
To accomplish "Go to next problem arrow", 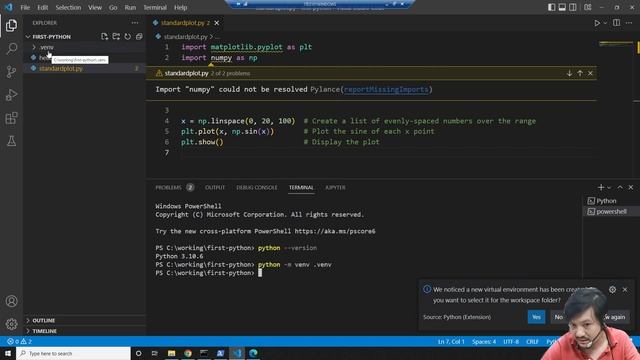I will (x=569, y=73).
